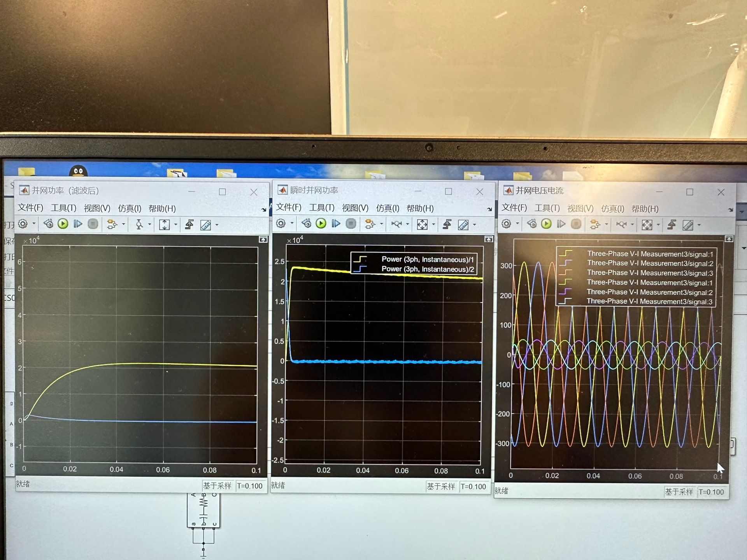Viewport: 747px width, 560px height.
Task: Toggle signal:3 orange trace in the 并网电压电流 legend
Action: coord(650,273)
